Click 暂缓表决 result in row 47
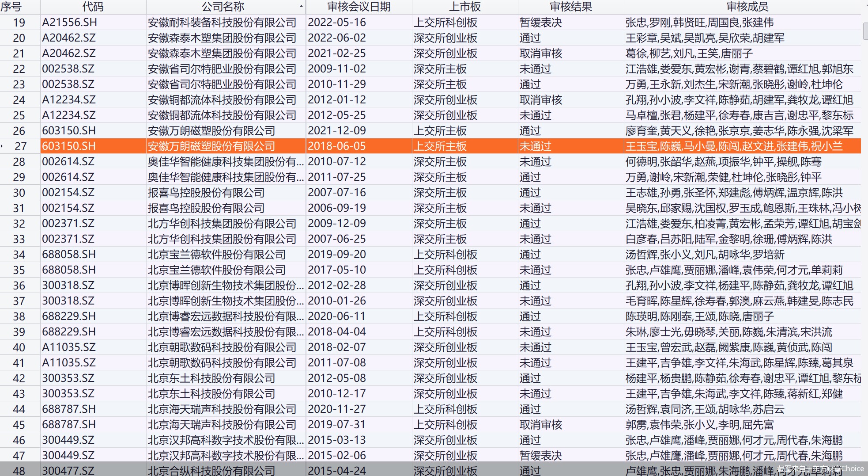The width and height of the screenshot is (868, 476). point(540,456)
